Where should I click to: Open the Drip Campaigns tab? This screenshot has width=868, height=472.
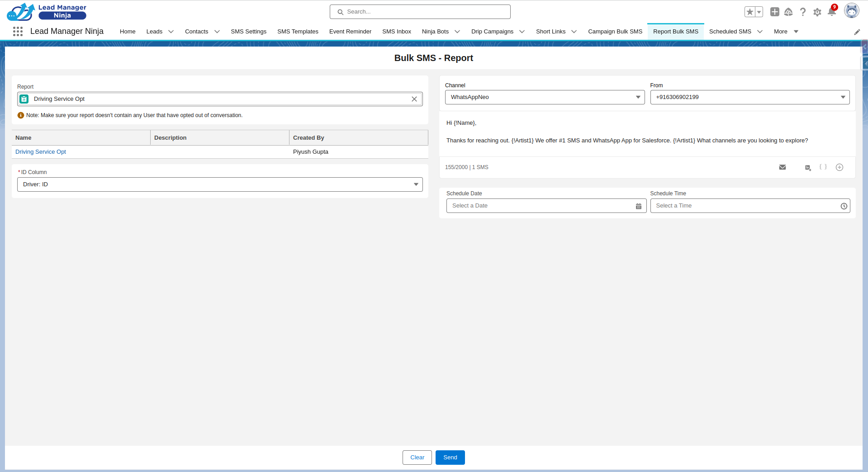tap(492, 32)
